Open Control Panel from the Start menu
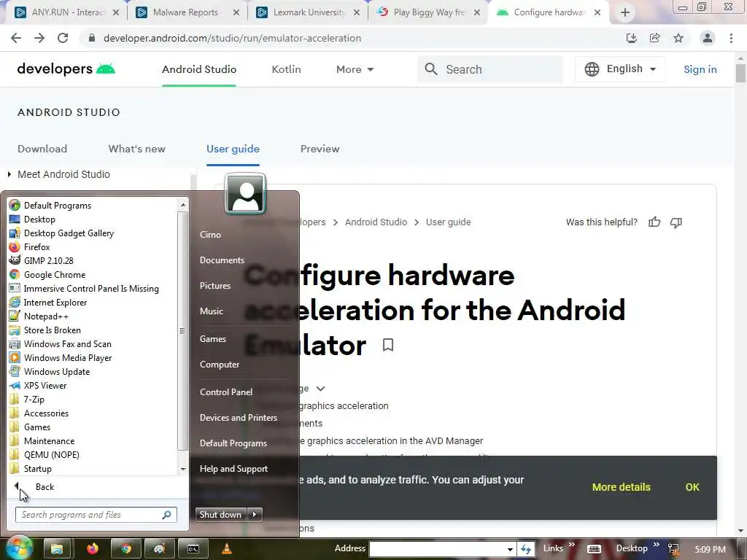747x560 pixels. [x=226, y=392]
